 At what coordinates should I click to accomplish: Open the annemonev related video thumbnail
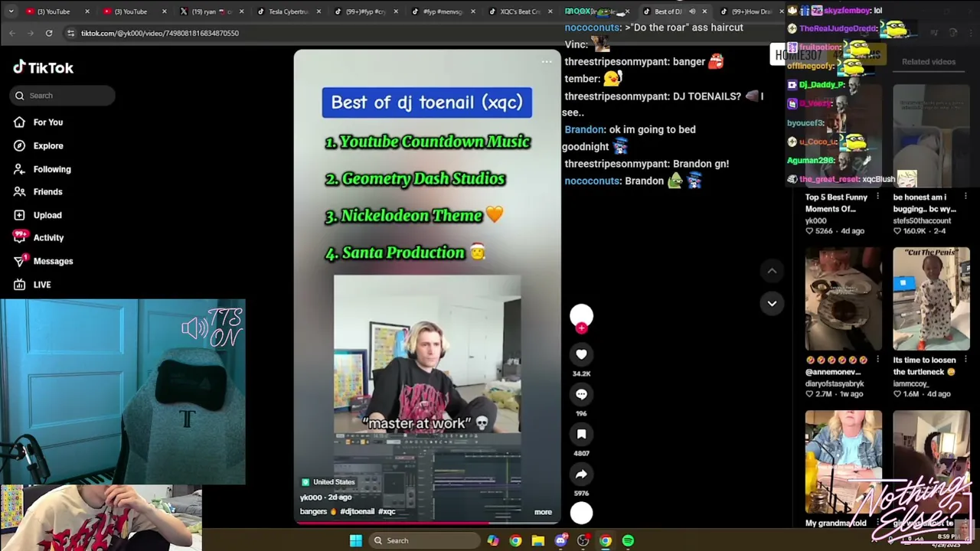(844, 298)
